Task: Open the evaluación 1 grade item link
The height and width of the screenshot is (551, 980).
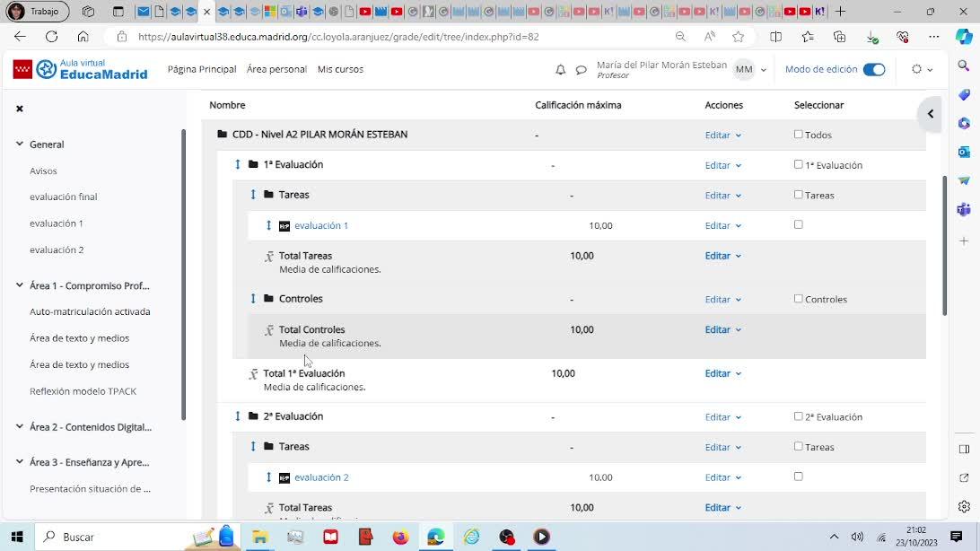Action: (321, 225)
